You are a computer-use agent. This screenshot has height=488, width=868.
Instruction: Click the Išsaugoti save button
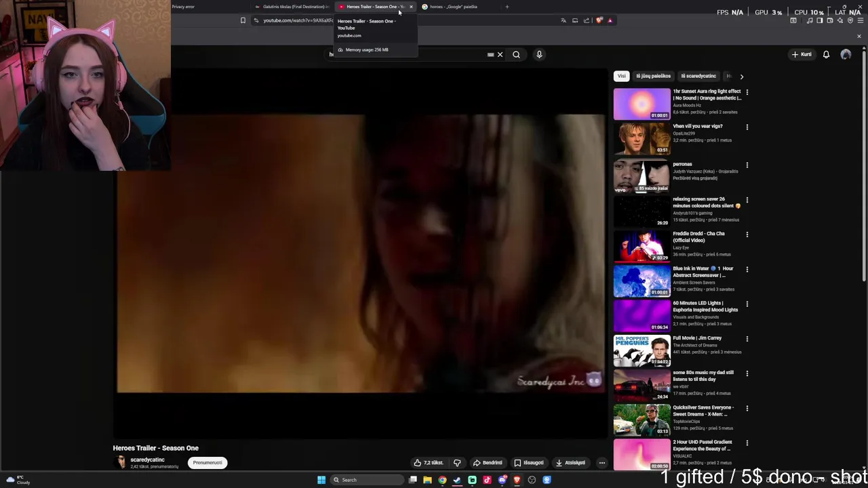tap(529, 463)
